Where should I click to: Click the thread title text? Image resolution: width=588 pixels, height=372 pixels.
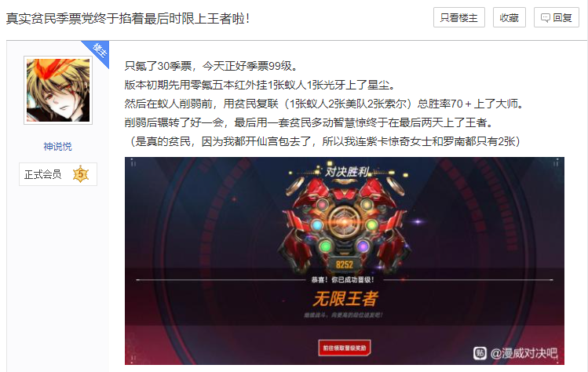click(128, 18)
